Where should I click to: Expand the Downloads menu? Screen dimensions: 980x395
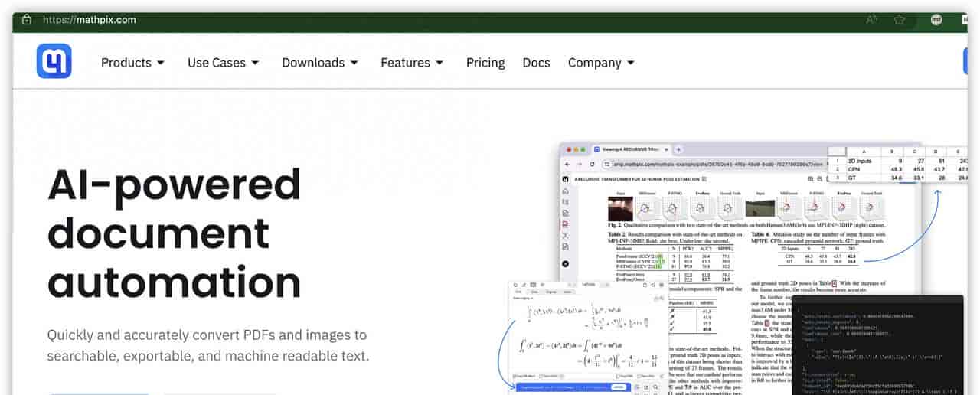point(319,63)
